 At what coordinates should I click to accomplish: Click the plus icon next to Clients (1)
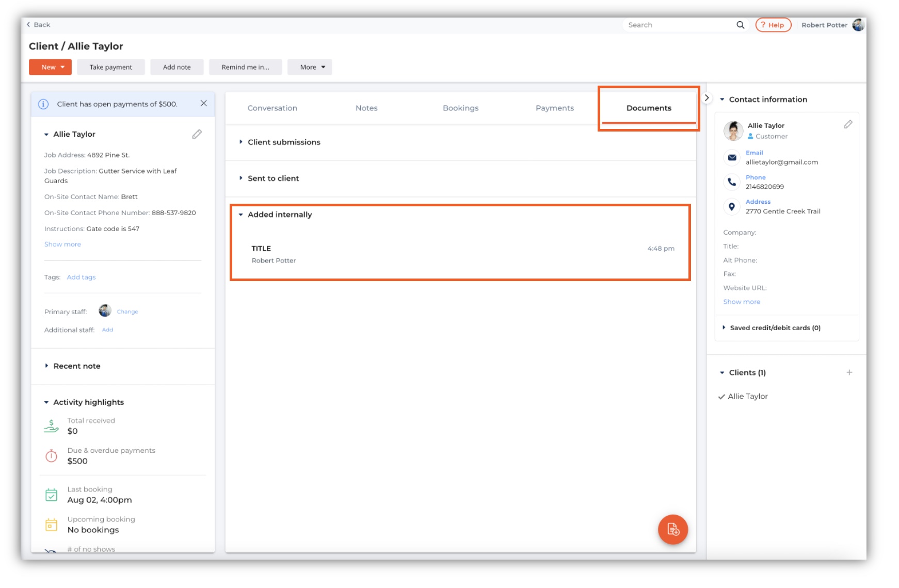pos(849,372)
